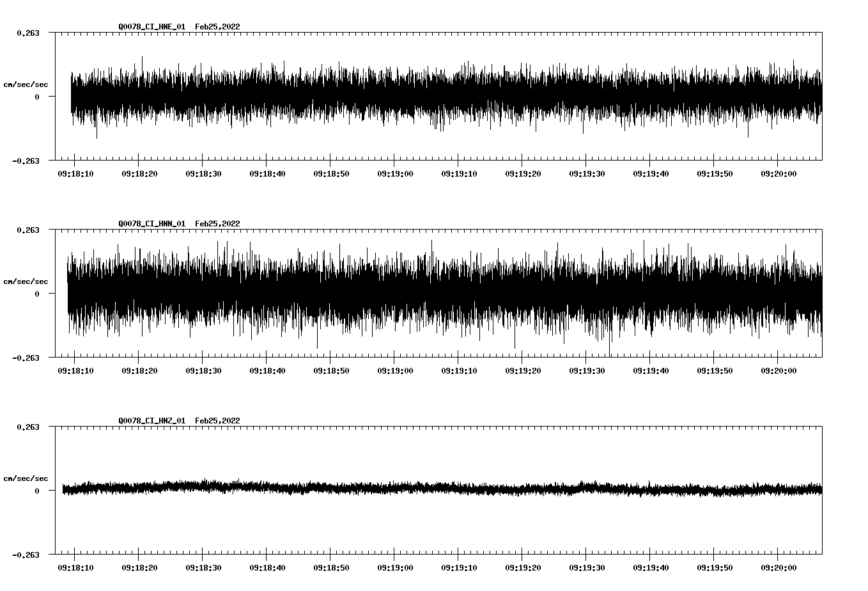
Task: Select 09:20:00 tick label under HNN plot
Action: coord(779,370)
